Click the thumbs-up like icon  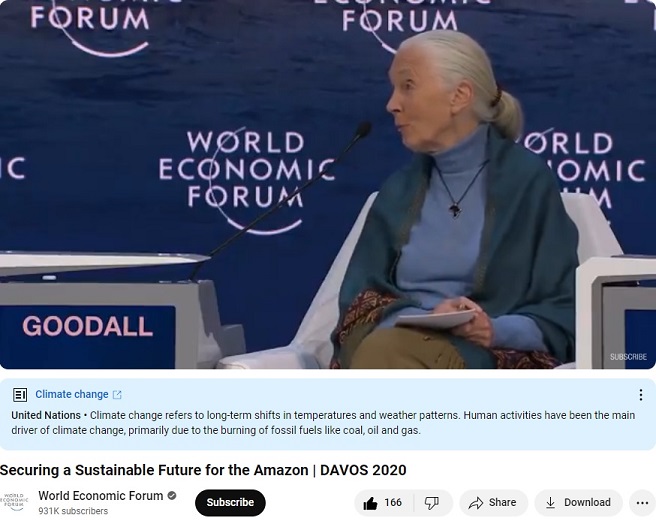[x=370, y=503]
